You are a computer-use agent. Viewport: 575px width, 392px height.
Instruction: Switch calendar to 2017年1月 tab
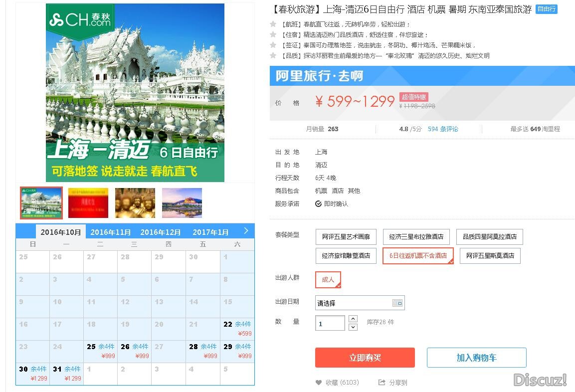tap(210, 232)
